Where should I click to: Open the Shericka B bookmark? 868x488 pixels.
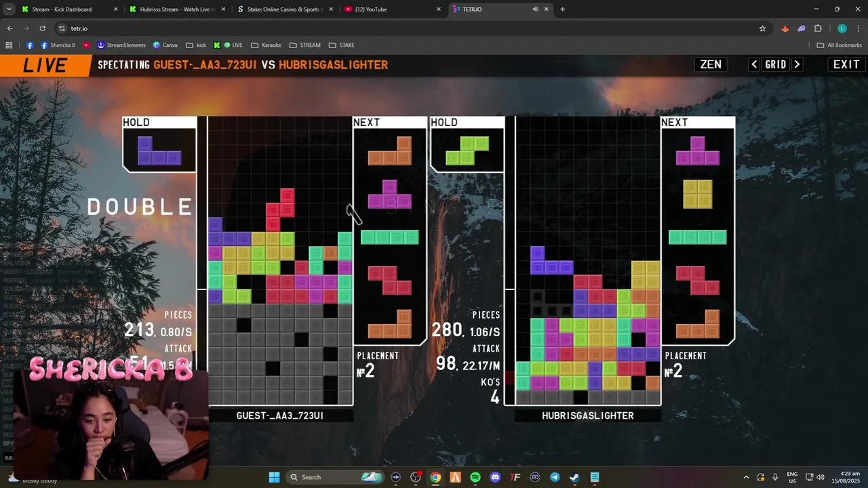(58, 45)
